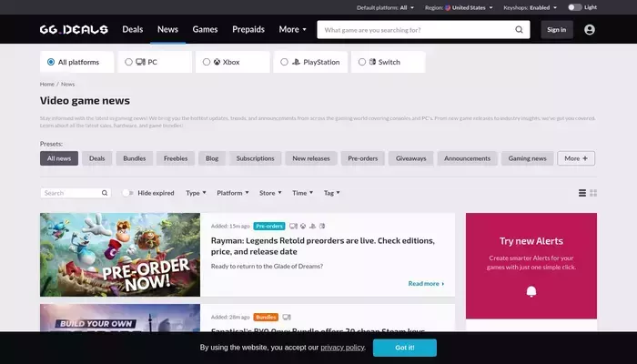
Task: Select the Deals preset chip
Action: (x=97, y=158)
